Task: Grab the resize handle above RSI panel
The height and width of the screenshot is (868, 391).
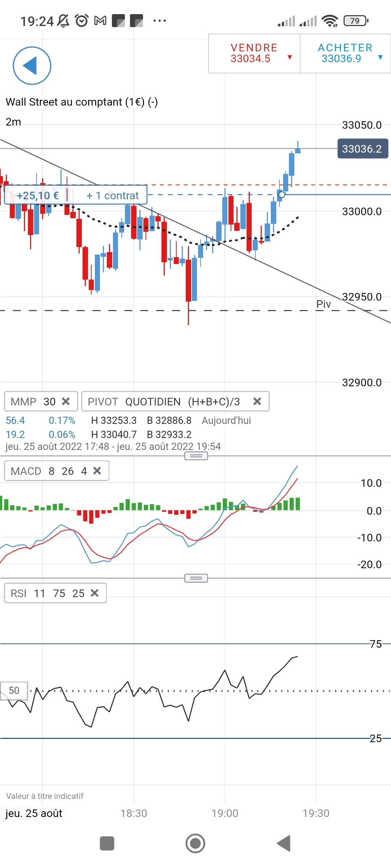Action: coord(196,578)
